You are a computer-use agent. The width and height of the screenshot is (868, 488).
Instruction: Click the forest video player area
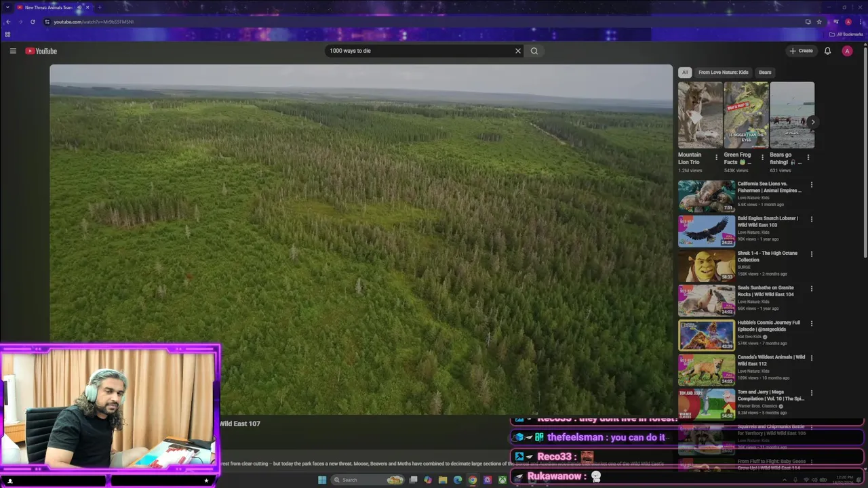pos(361,239)
